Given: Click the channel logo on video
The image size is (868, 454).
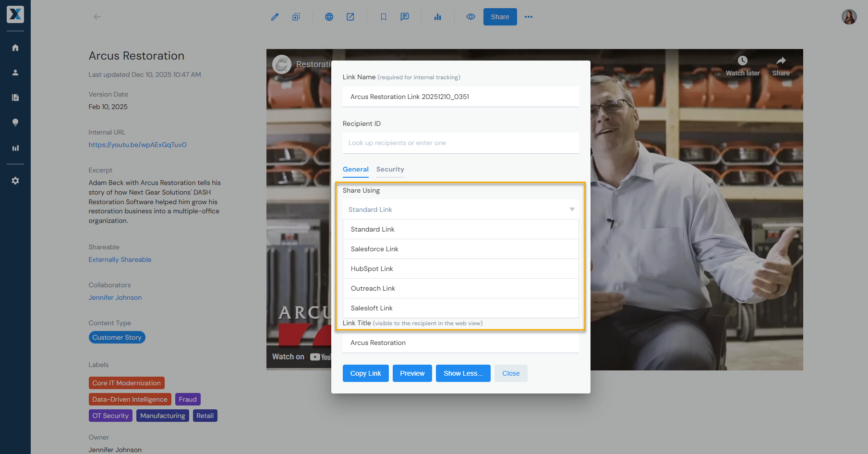Looking at the screenshot, I should coord(282,64).
